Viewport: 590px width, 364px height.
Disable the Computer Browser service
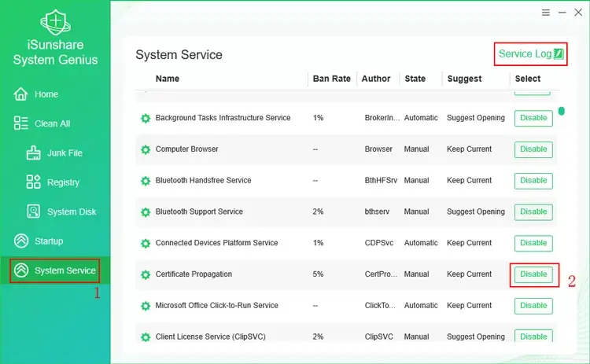[533, 149]
